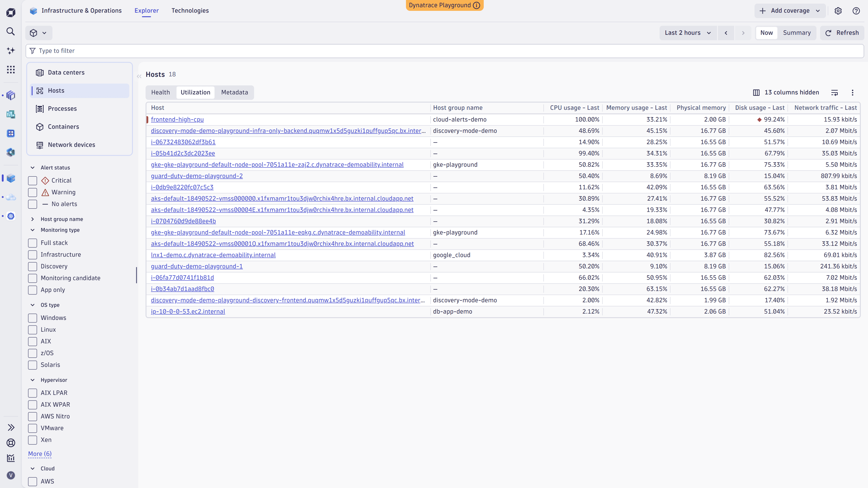Image resolution: width=868 pixels, height=488 pixels.
Task: Check the Warning alert status filter
Action: click(x=33, y=193)
